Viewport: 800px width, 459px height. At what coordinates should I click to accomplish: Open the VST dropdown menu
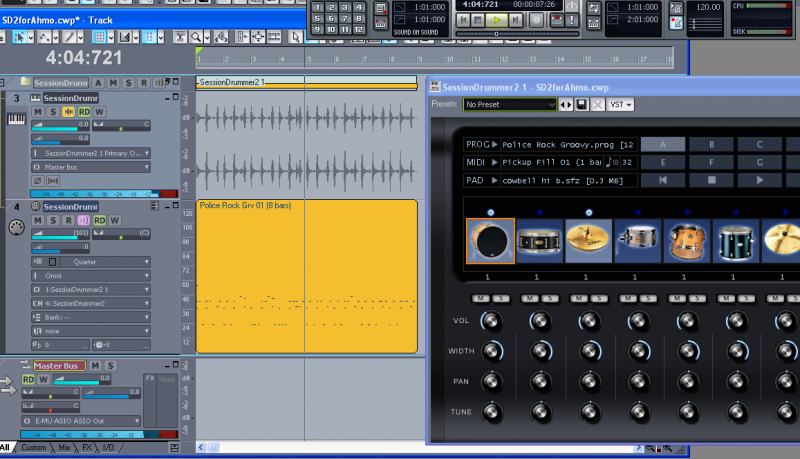pos(620,104)
